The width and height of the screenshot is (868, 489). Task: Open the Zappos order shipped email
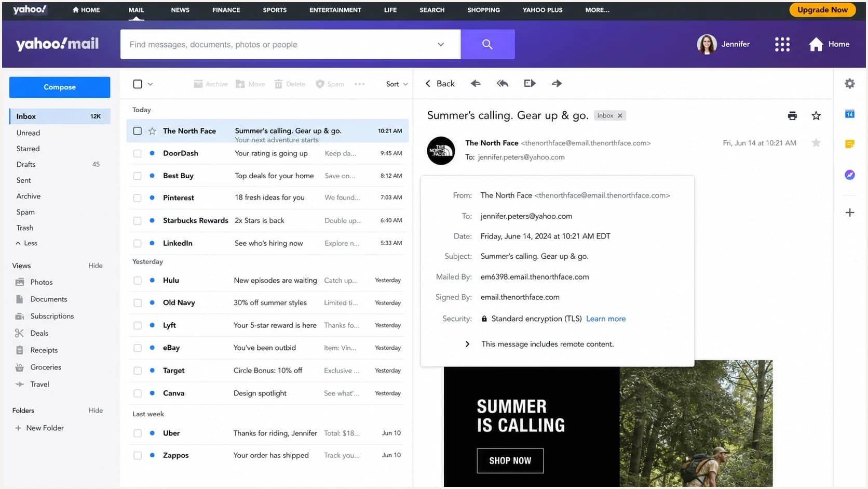[x=267, y=456]
